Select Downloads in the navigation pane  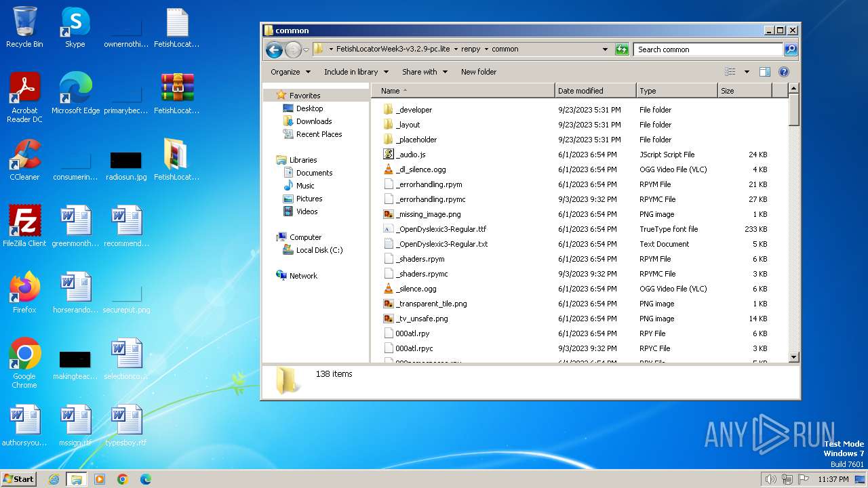(314, 121)
